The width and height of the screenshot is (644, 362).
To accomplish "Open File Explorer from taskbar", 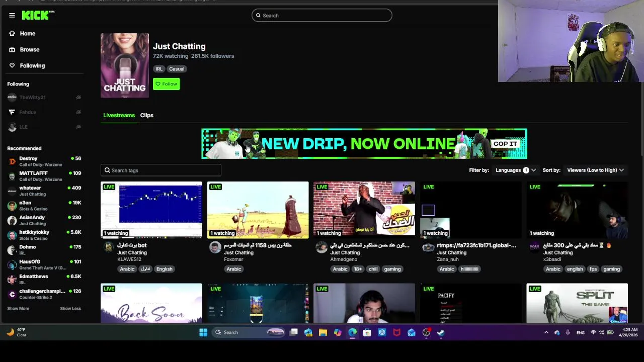I will [x=323, y=332].
